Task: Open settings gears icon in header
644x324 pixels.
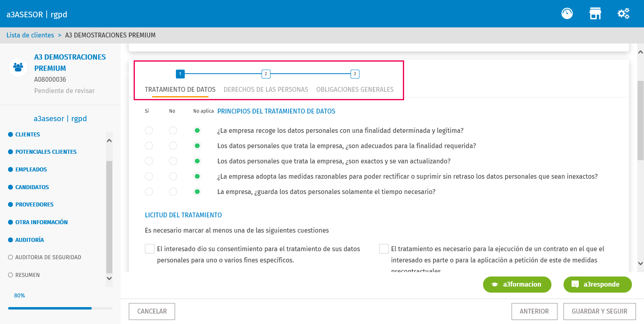Action: (x=623, y=14)
